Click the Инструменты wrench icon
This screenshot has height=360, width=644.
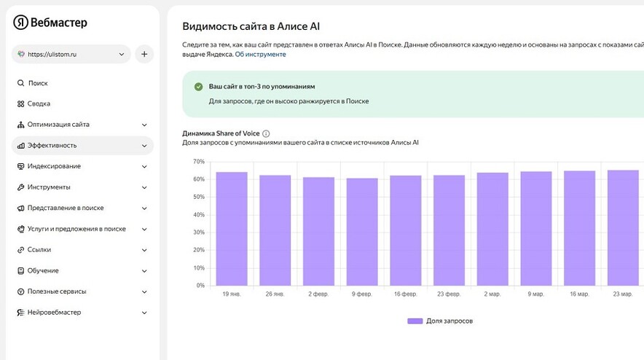[x=20, y=187]
